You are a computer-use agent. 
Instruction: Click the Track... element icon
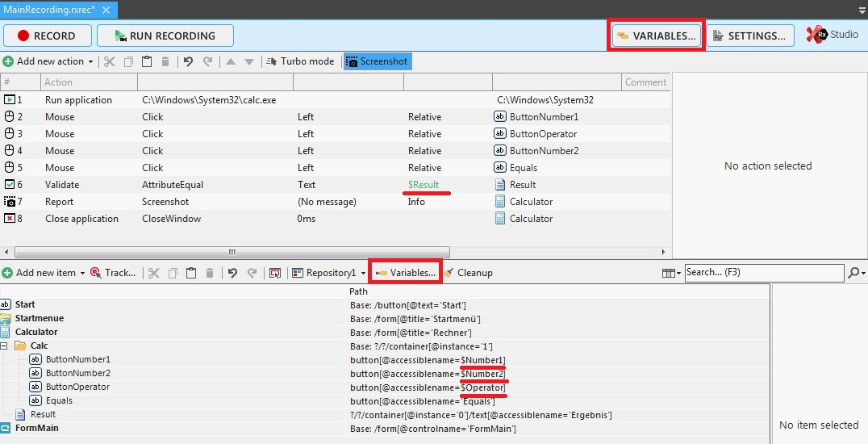pyautogui.click(x=96, y=273)
